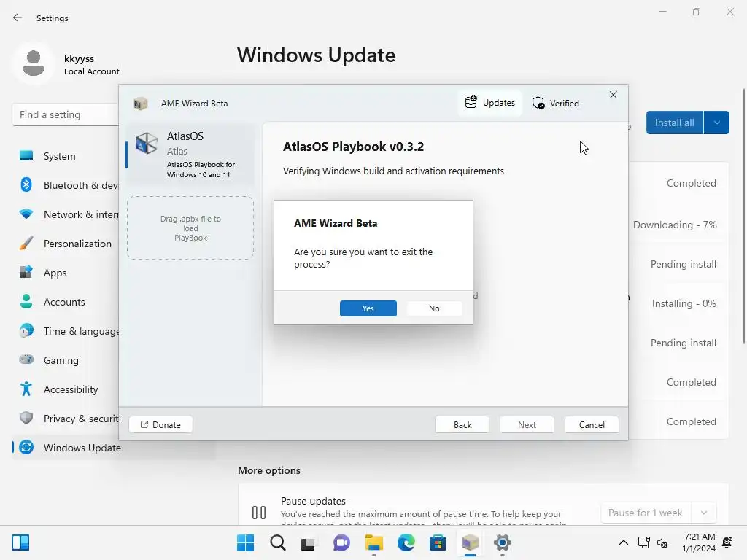Click the System monitor icon in sidebar

pyautogui.click(x=26, y=156)
